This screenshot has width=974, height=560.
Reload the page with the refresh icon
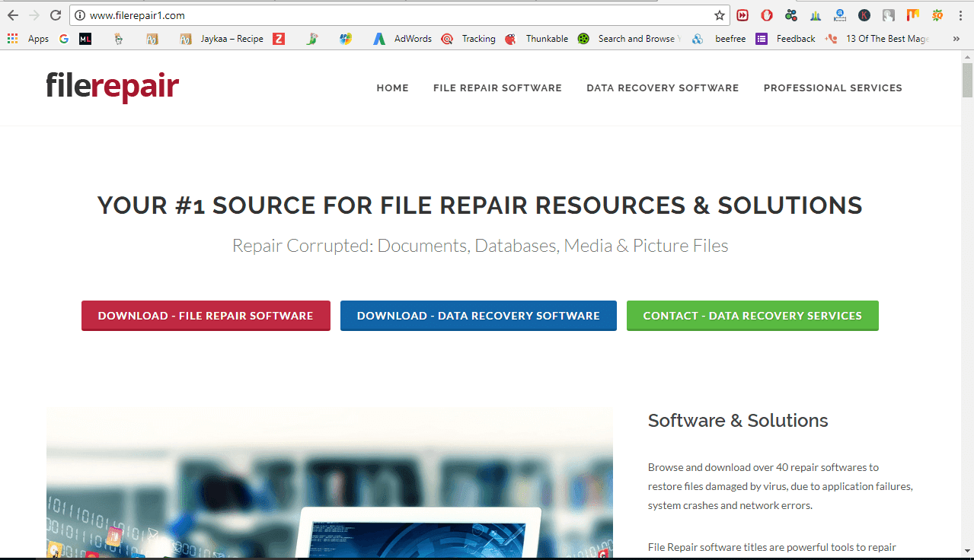(55, 15)
